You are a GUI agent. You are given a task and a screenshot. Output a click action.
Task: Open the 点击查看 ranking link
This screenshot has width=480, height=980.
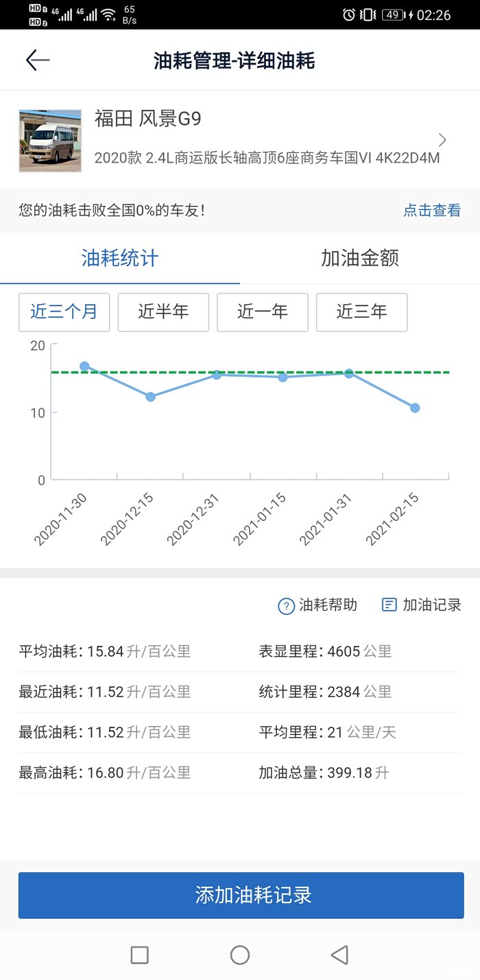click(x=432, y=211)
